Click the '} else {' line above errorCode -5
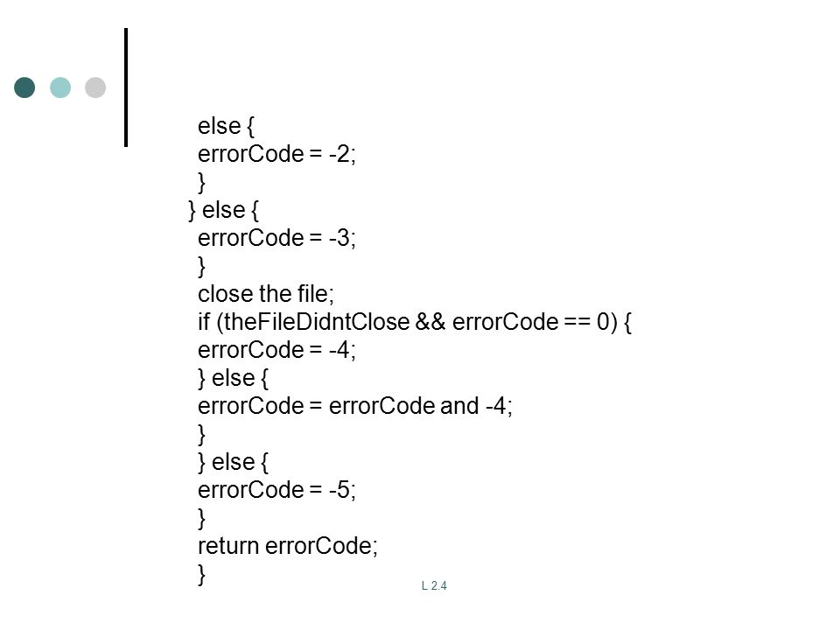The image size is (840, 630). [x=233, y=462]
